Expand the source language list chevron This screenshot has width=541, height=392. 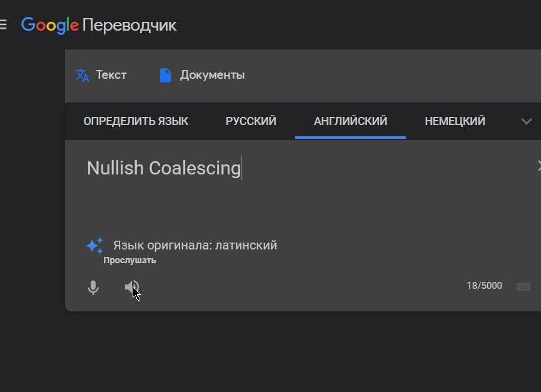(x=526, y=121)
